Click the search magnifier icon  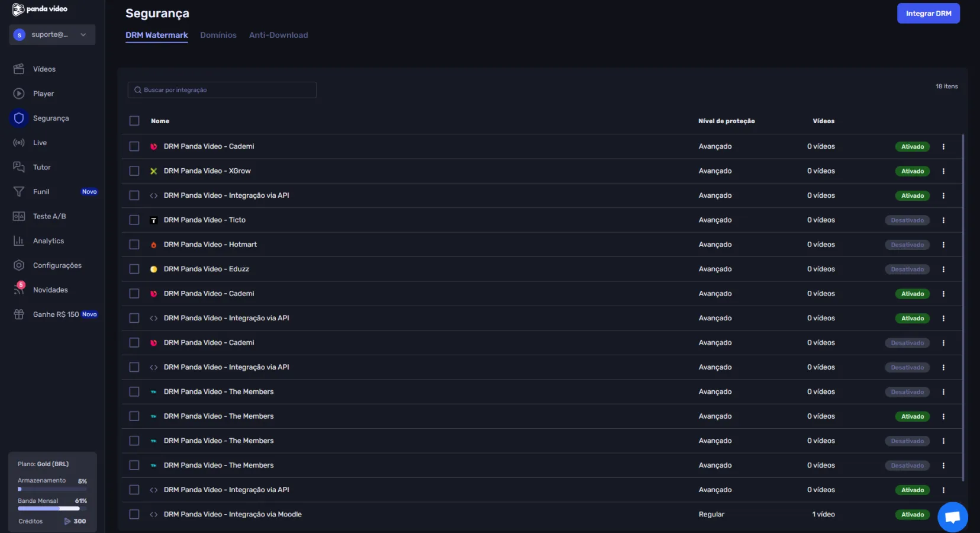pos(138,90)
